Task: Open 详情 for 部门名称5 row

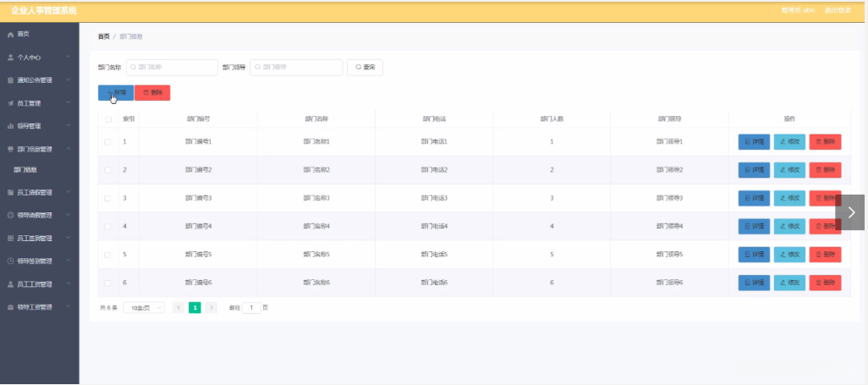Action: [754, 255]
